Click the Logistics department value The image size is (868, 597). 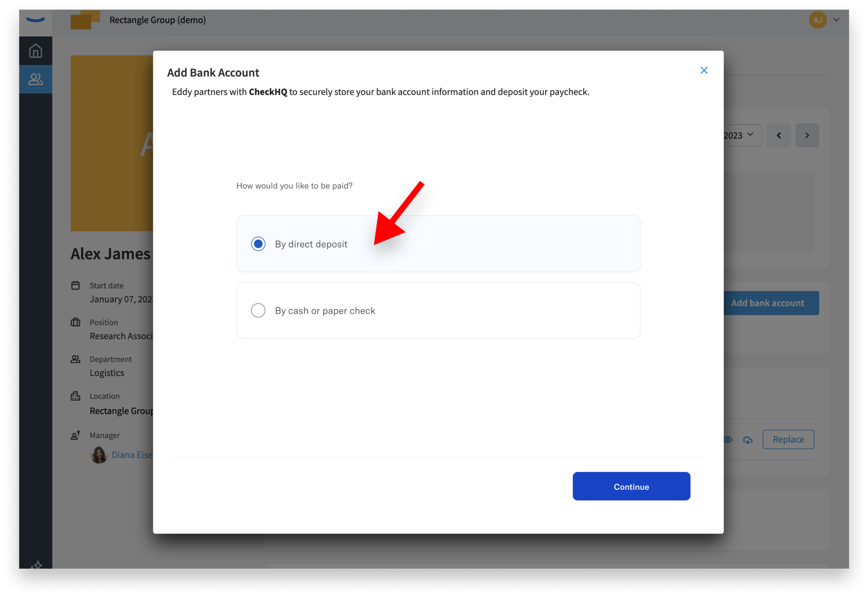click(x=107, y=373)
